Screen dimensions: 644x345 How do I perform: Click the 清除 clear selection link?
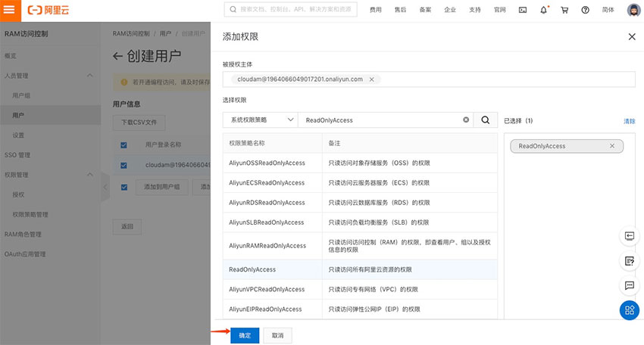tap(629, 121)
